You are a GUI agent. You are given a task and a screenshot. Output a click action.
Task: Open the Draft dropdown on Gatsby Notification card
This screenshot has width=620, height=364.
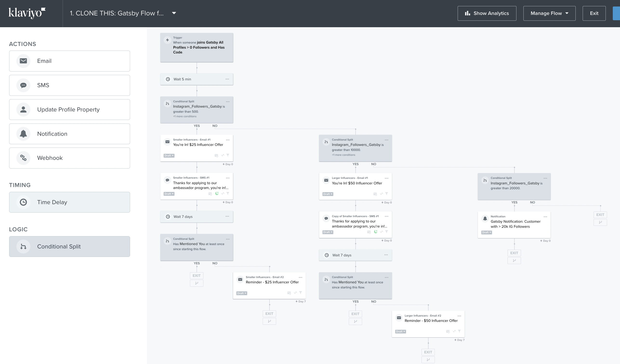[x=486, y=232]
